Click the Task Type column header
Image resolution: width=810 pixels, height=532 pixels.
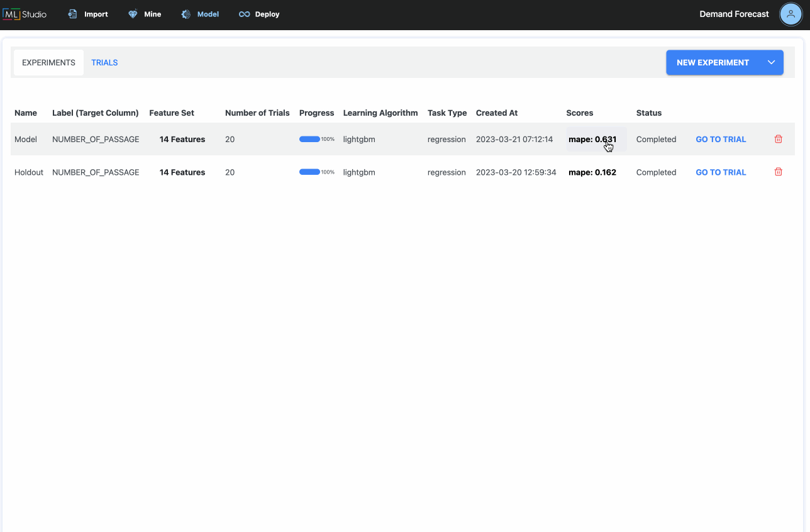[447, 113]
